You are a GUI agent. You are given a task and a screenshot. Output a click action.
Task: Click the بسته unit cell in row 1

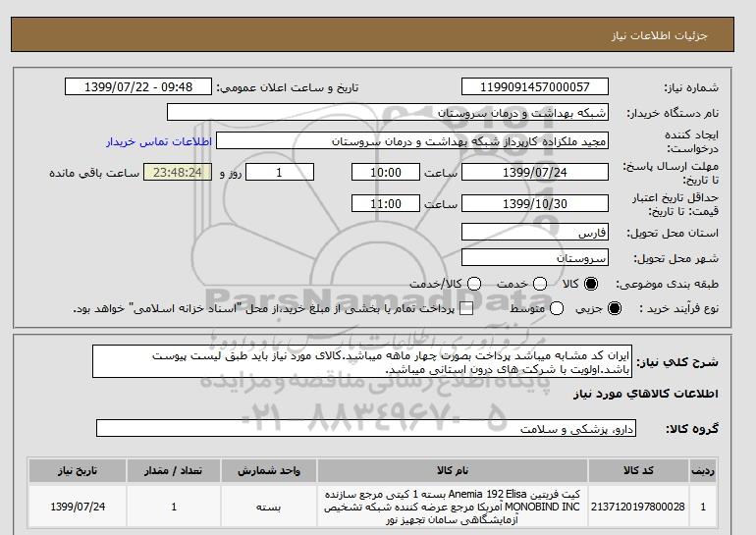269,507
